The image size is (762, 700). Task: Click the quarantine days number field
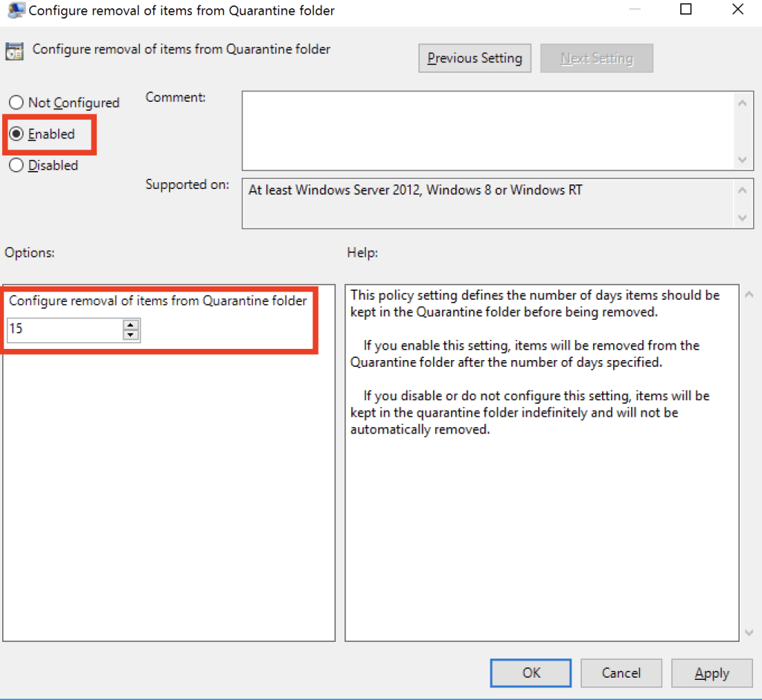(x=65, y=330)
